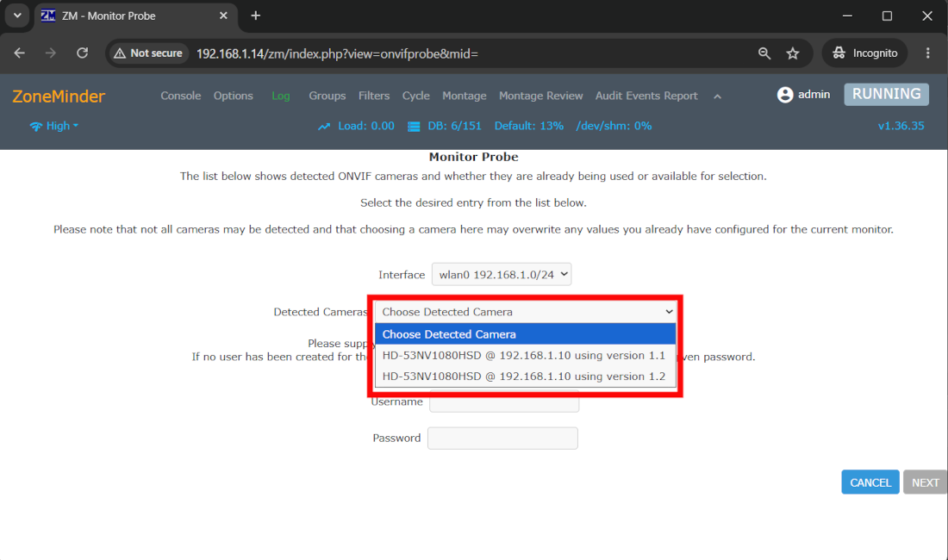Image resolution: width=948 pixels, height=560 pixels.
Task: Focus the Username input field
Action: (x=503, y=401)
